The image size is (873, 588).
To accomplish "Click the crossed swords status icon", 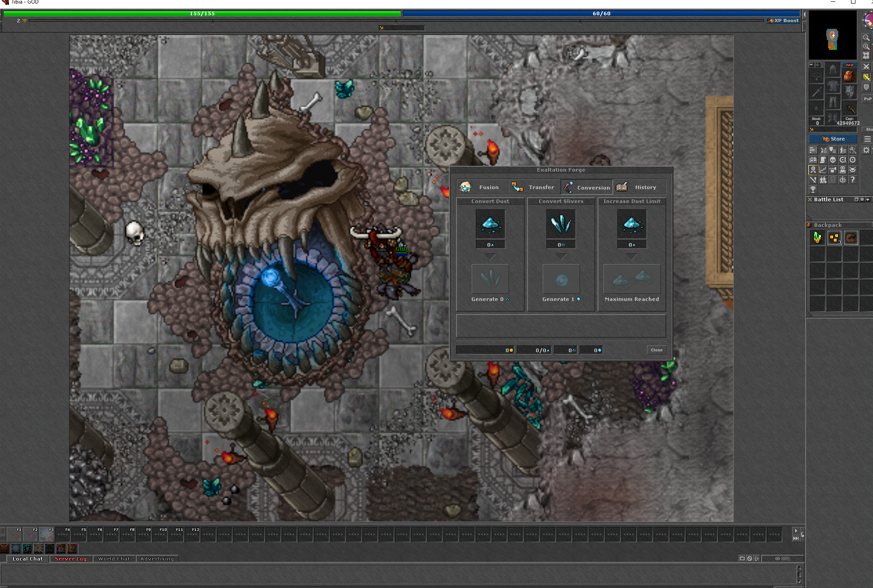I will point(4,548).
